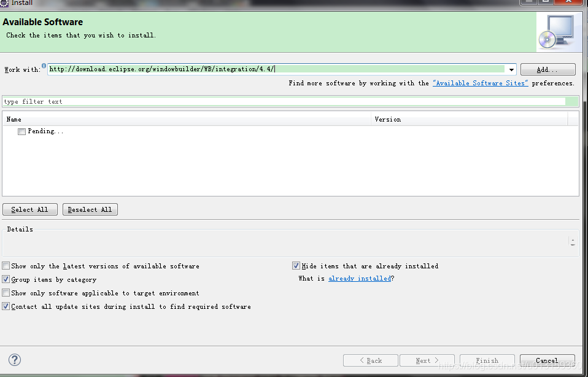Click the Back button

371,360
